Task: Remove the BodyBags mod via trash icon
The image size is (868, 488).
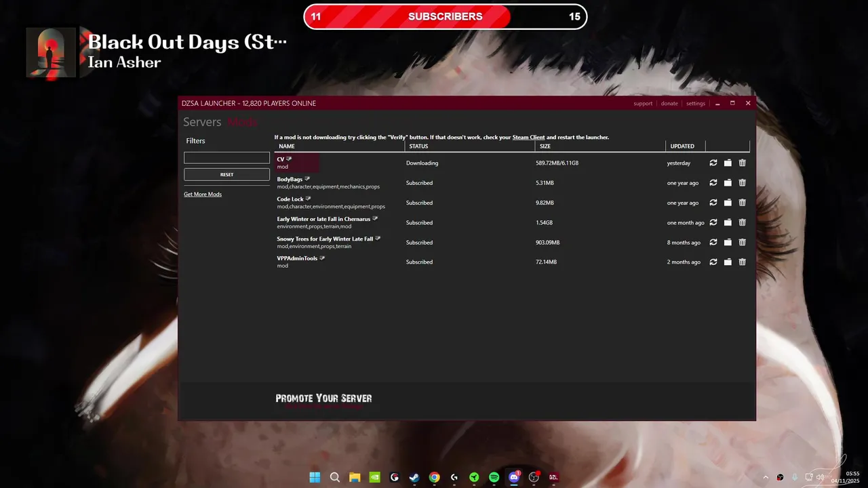Action: (743, 182)
